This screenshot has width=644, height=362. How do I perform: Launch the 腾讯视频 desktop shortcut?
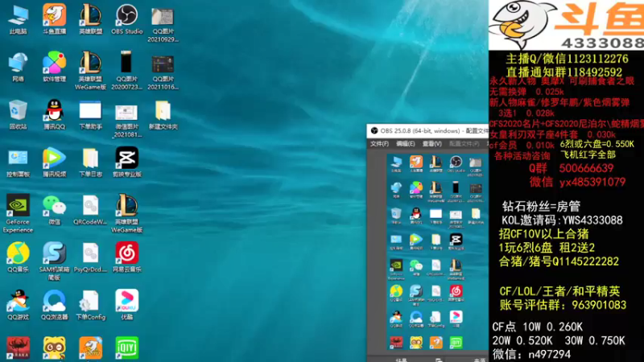54,163
